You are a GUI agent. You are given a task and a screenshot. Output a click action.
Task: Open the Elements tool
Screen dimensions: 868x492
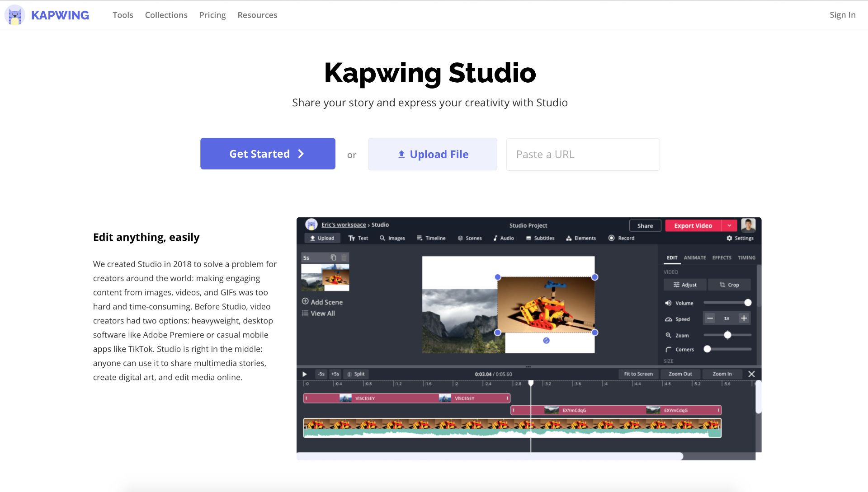click(581, 238)
